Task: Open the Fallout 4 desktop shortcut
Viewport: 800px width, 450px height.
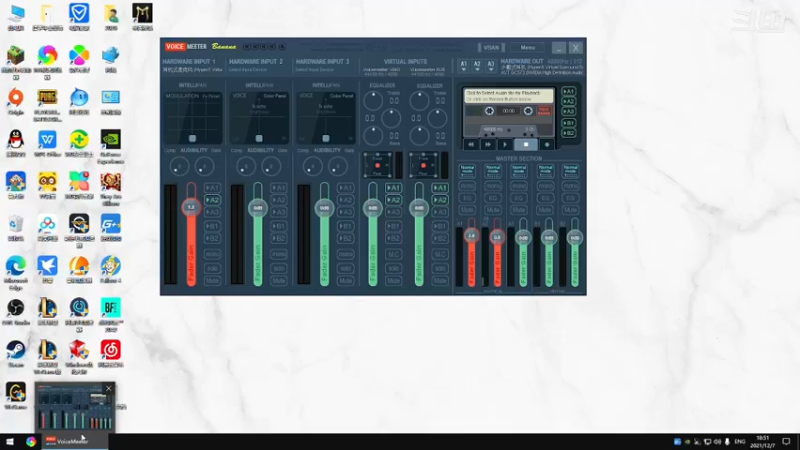Action: (x=111, y=269)
